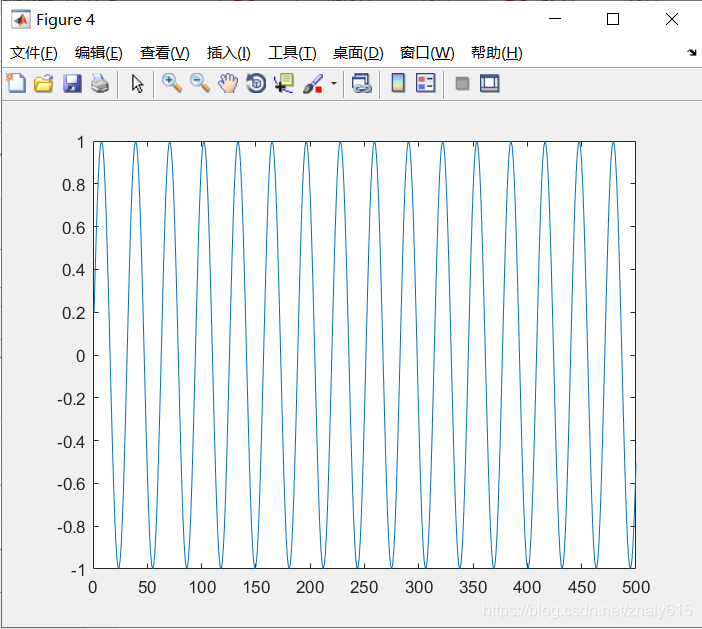The image size is (702, 629).
Task: Click the MATLAB icon in title bar
Action: pyautogui.click(x=21, y=20)
